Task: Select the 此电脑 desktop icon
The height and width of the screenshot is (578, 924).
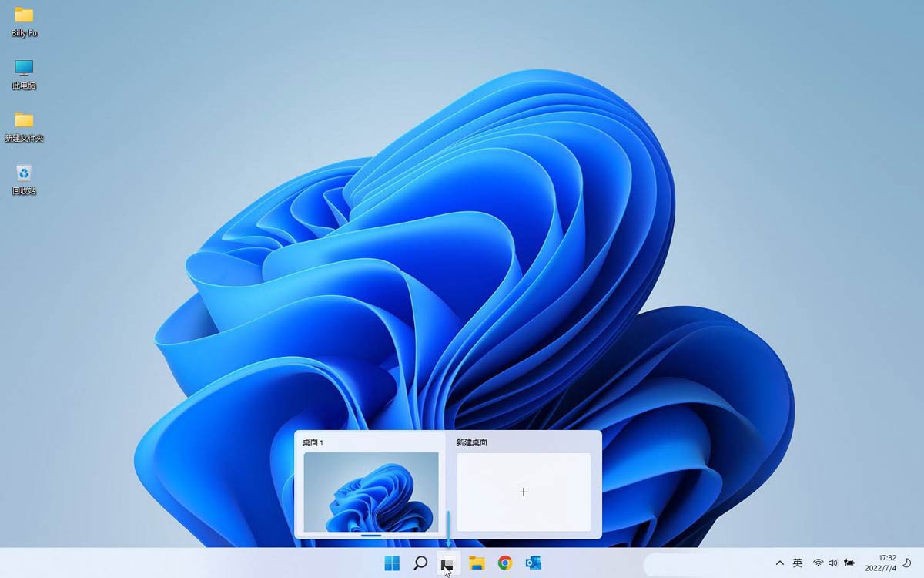Action: (x=24, y=68)
